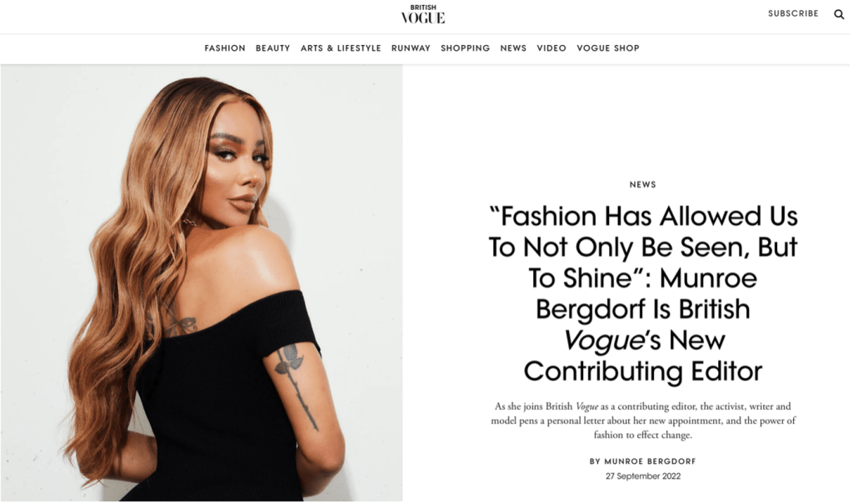The height and width of the screenshot is (504, 853).
Task: Select the Runway navigation item
Action: tap(411, 48)
